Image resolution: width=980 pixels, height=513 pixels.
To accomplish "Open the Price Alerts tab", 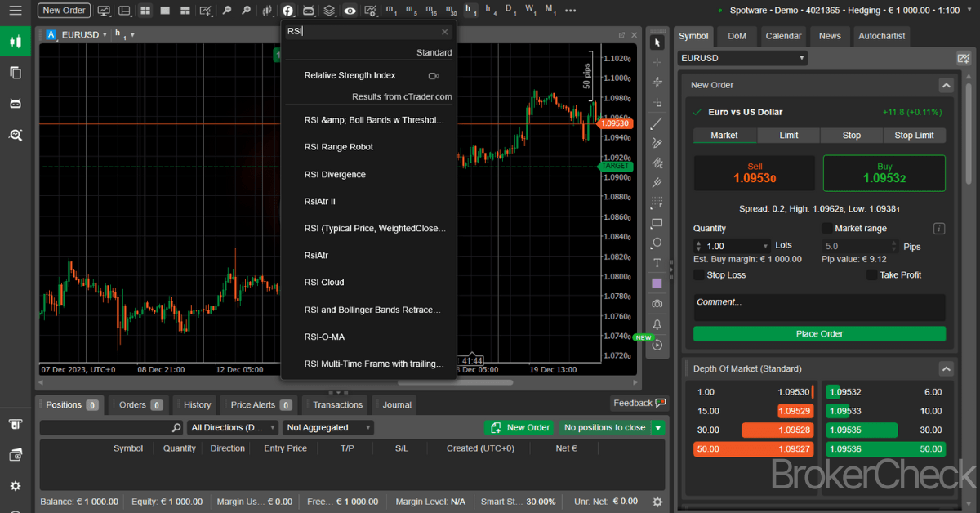I will click(261, 404).
